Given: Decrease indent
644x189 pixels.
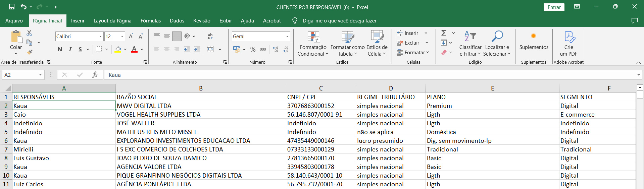Looking at the screenshot, I should tap(187, 49).
